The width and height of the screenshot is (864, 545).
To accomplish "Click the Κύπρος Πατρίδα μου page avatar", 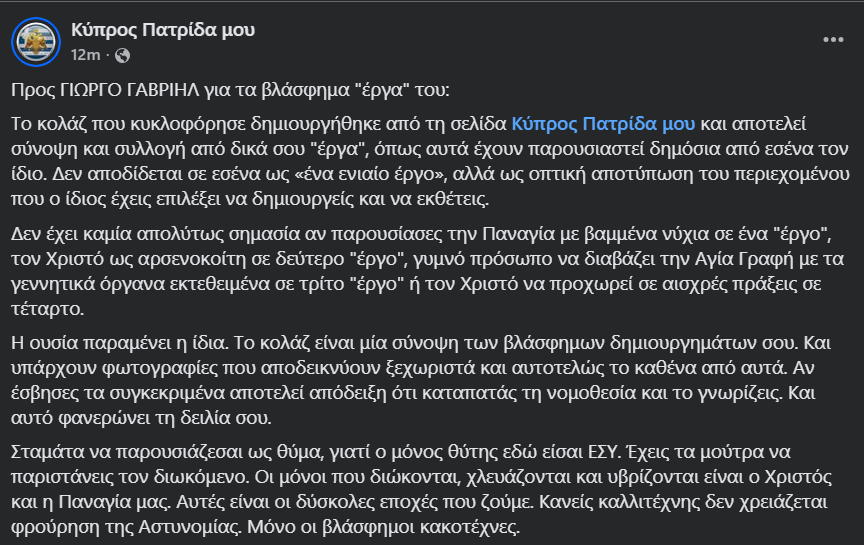I will click(x=34, y=40).
